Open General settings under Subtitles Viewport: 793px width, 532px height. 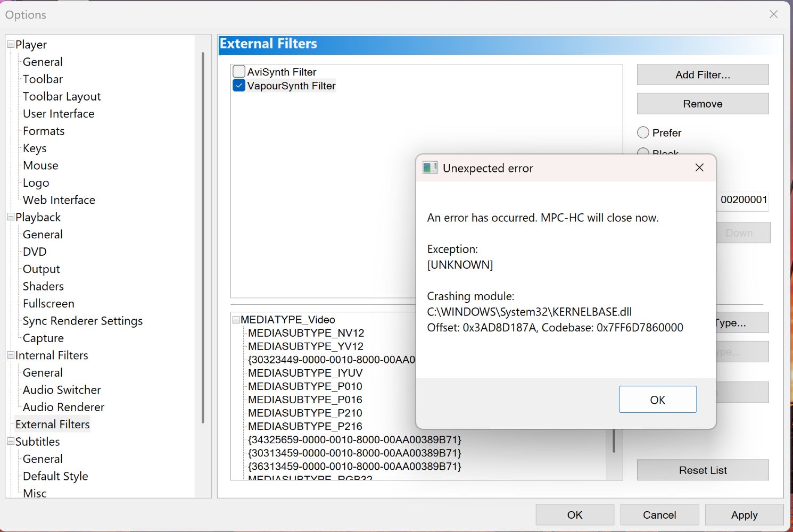click(43, 459)
